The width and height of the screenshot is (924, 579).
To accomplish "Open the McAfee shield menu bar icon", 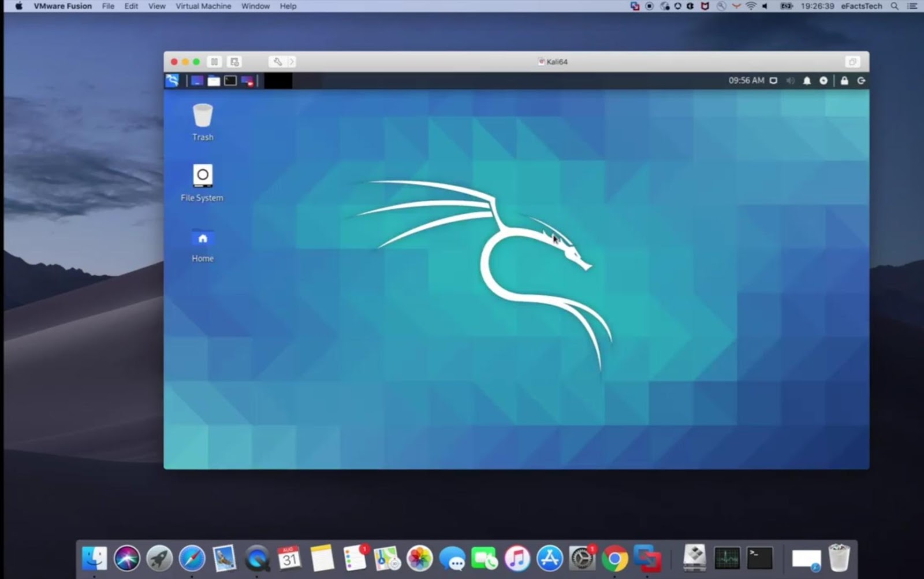I will [705, 6].
